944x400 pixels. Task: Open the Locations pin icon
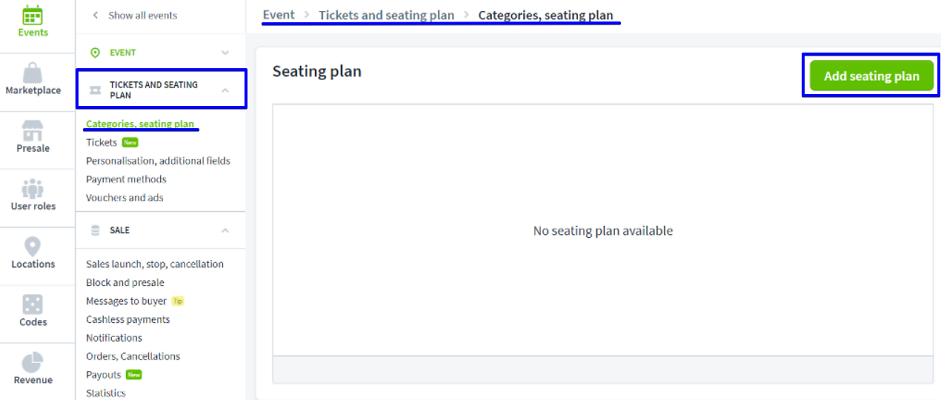pyautogui.click(x=32, y=246)
